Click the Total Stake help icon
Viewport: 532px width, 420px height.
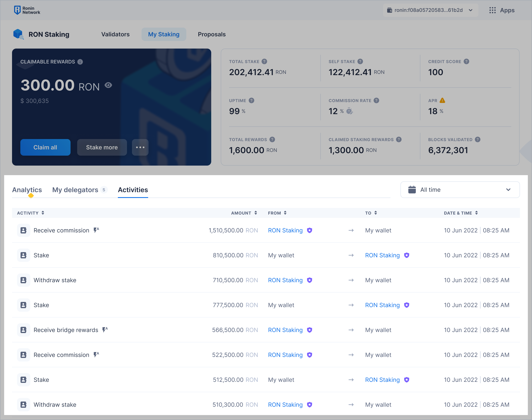(x=264, y=61)
